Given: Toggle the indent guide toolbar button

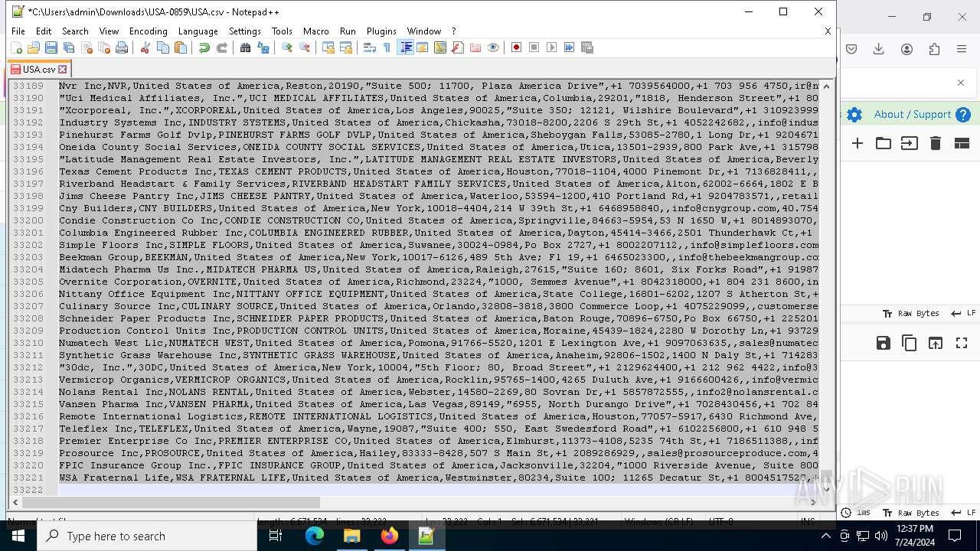Looking at the screenshot, I should pyautogui.click(x=405, y=47).
